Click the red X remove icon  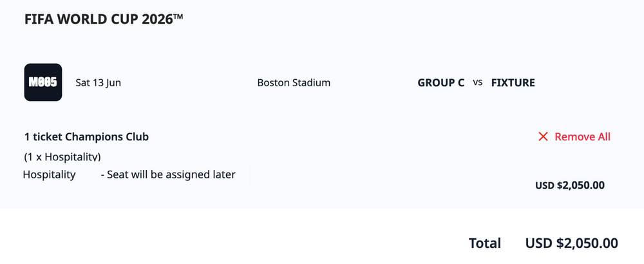(543, 137)
